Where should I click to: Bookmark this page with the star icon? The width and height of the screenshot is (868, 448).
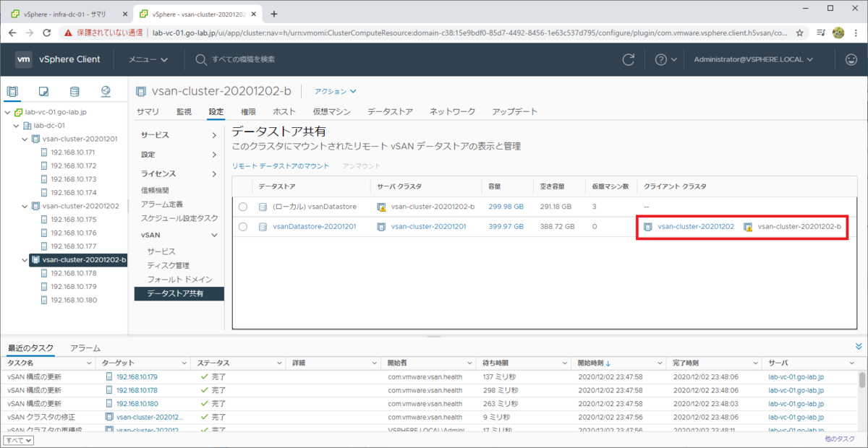(799, 33)
